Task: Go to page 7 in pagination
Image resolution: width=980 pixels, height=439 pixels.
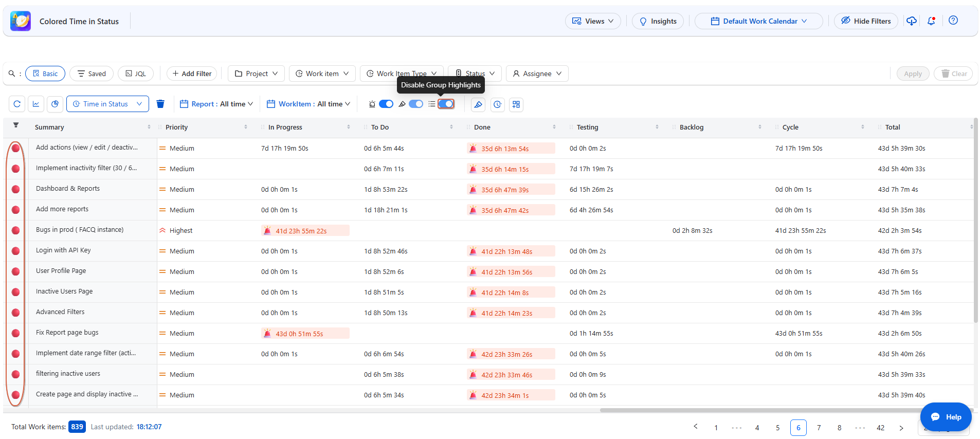Action: click(819, 428)
